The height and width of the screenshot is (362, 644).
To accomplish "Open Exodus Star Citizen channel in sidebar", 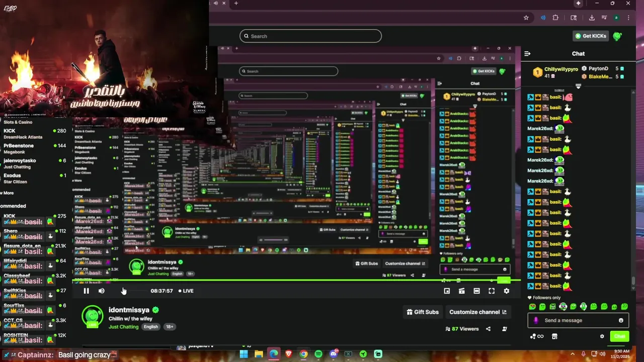I will pyautogui.click(x=35, y=178).
